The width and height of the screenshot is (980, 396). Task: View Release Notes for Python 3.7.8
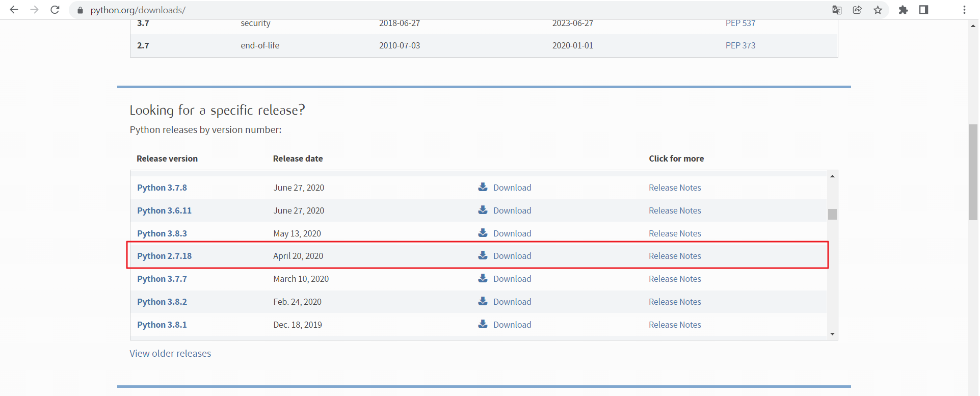[x=675, y=188]
